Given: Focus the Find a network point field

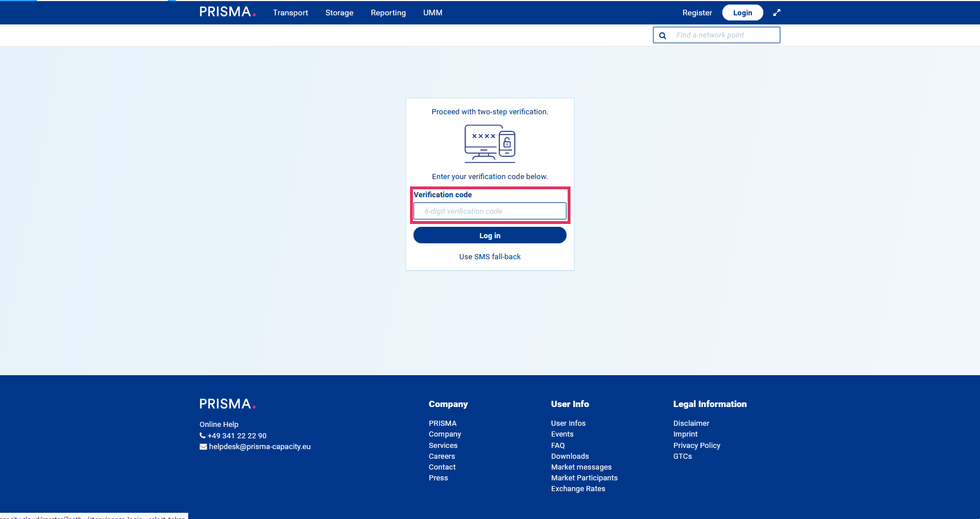Looking at the screenshot, I should coord(725,35).
